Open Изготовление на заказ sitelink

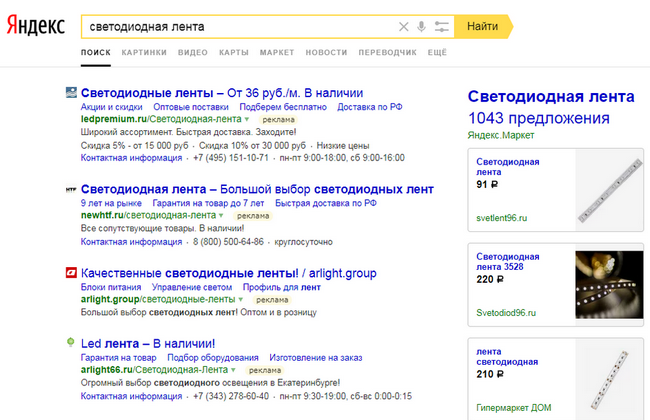pos(316,358)
